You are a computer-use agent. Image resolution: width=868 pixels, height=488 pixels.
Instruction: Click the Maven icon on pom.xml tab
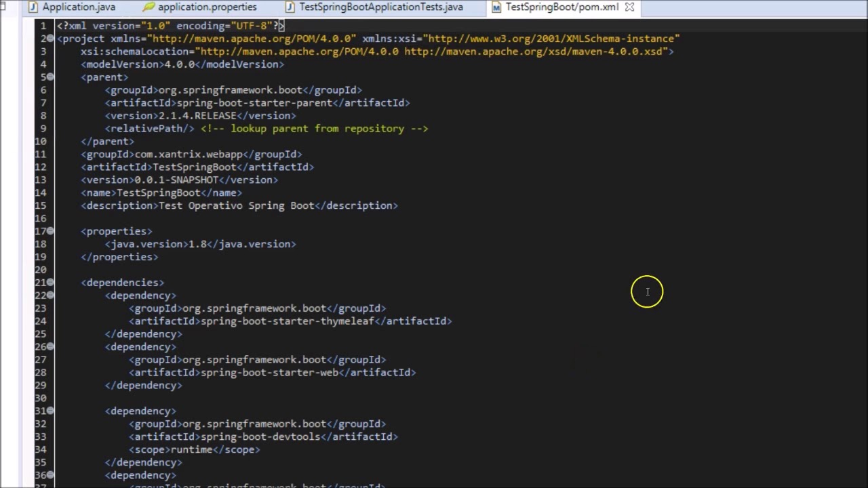click(x=496, y=7)
